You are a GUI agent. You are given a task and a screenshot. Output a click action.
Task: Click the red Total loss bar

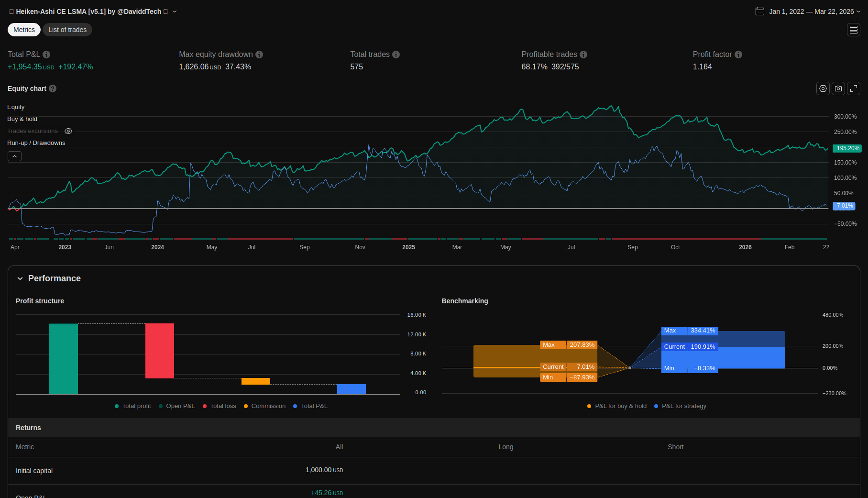pos(159,351)
